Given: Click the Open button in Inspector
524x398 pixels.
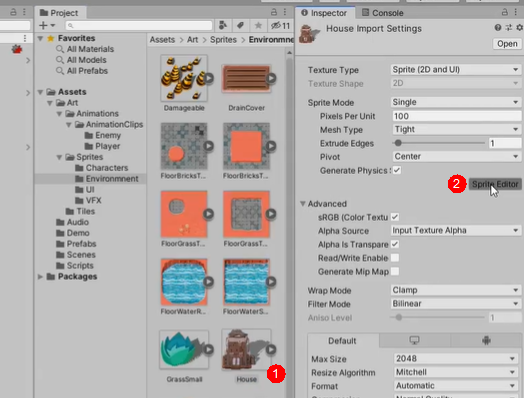Looking at the screenshot, I should click(507, 44).
